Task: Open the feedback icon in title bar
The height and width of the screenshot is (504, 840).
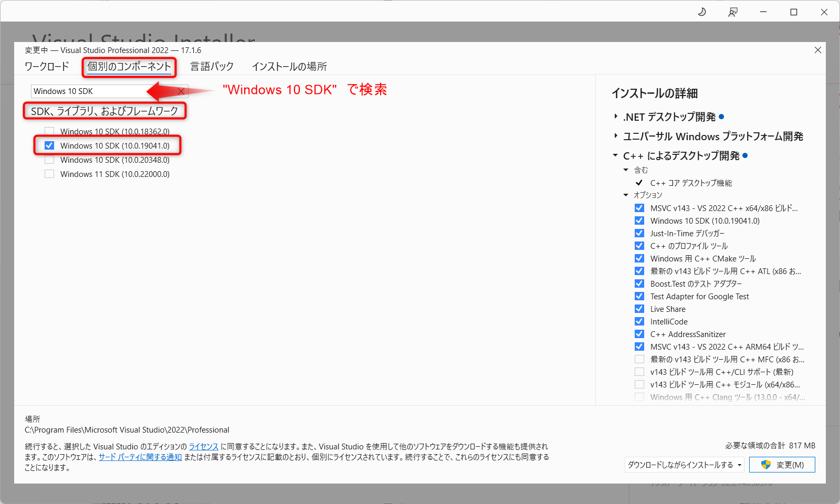Action: pyautogui.click(x=733, y=12)
